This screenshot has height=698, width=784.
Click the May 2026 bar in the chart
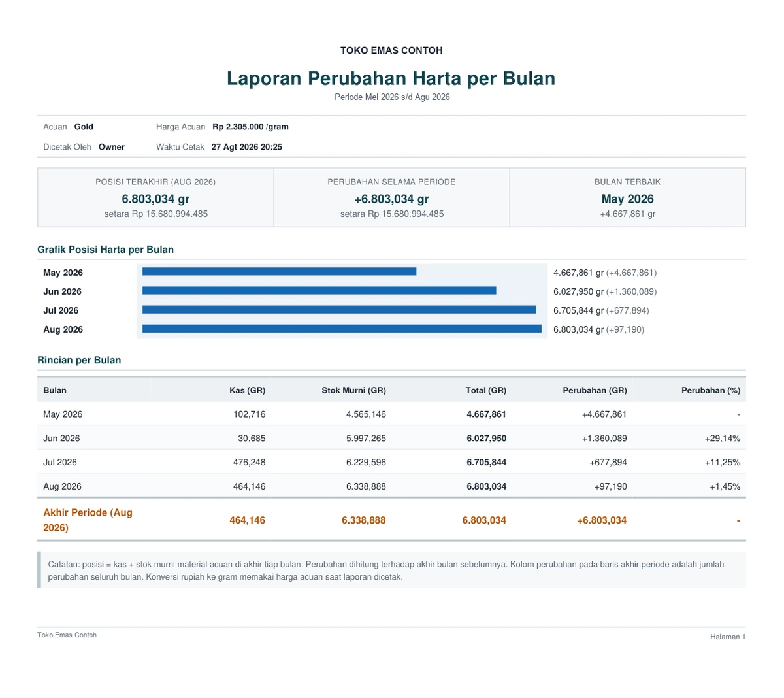pyautogui.click(x=279, y=271)
